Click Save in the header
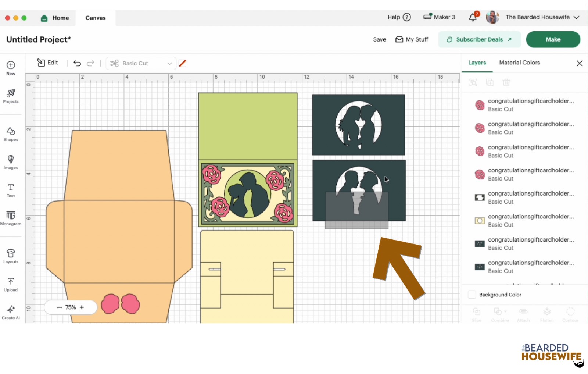 pos(379,39)
